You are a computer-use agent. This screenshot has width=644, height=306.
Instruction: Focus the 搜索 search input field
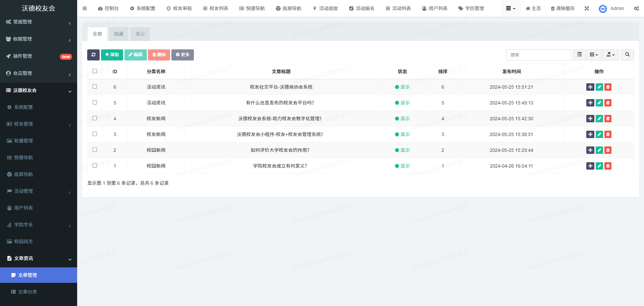[538, 55]
